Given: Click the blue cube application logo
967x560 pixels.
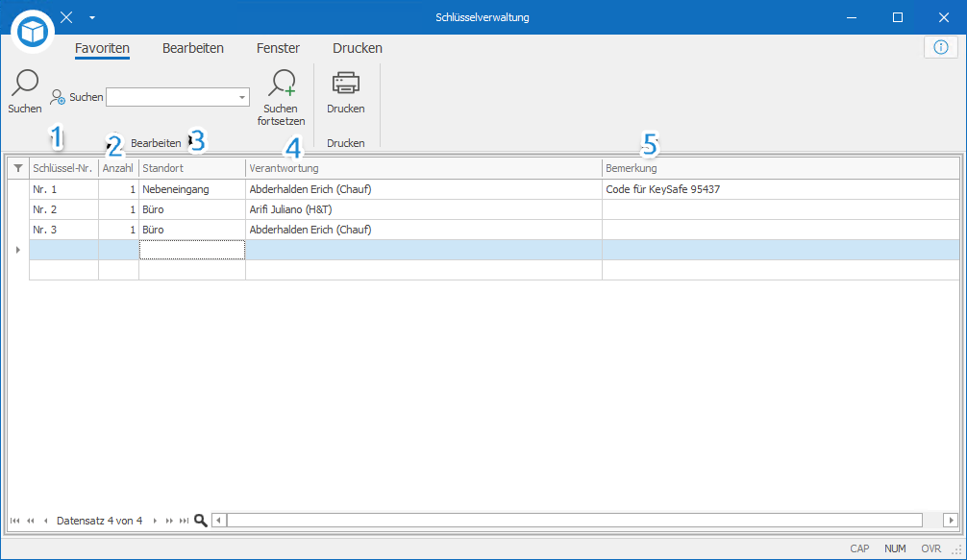Looking at the screenshot, I should tap(32, 32).
